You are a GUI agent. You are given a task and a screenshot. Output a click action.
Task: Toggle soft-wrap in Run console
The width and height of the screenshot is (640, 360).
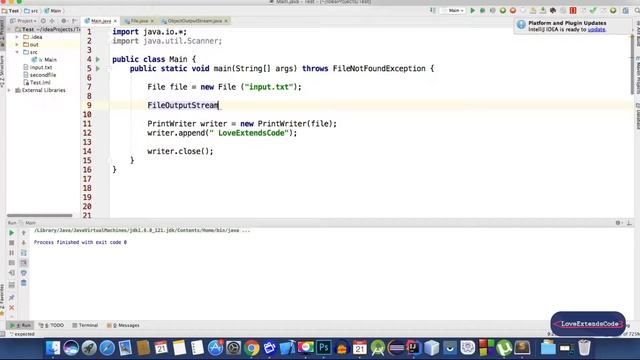click(24, 253)
